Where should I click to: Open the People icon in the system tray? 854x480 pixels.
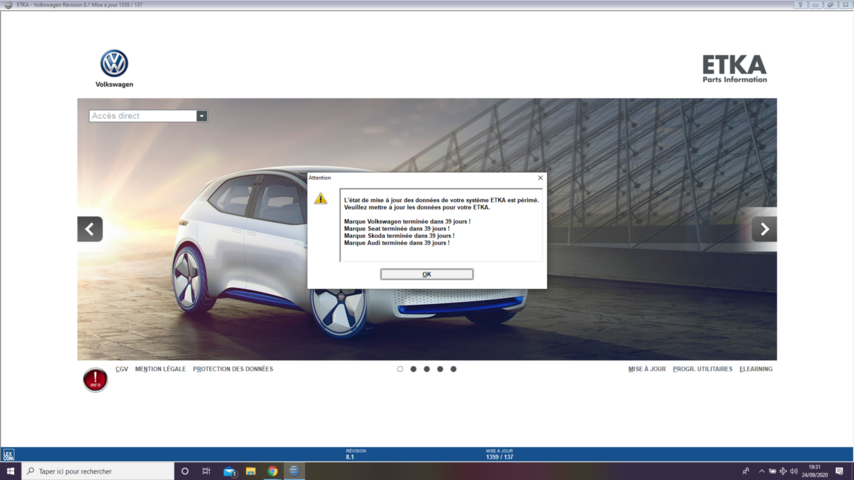(746, 471)
